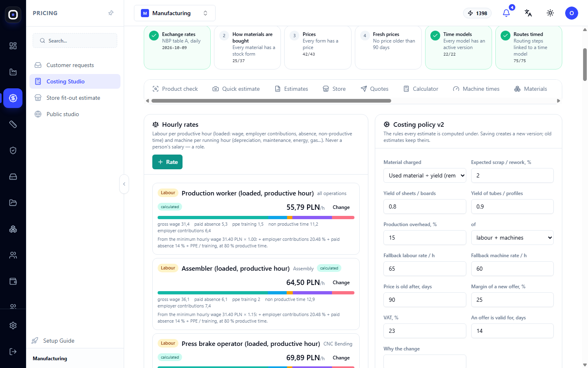The width and height of the screenshot is (588, 368).
Task: Select the pricing dollar icon in left rail
Action: point(13,98)
